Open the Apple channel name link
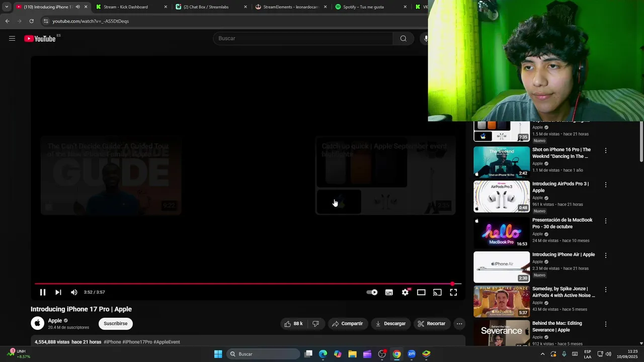This screenshot has height=362, width=644. (x=55, y=321)
